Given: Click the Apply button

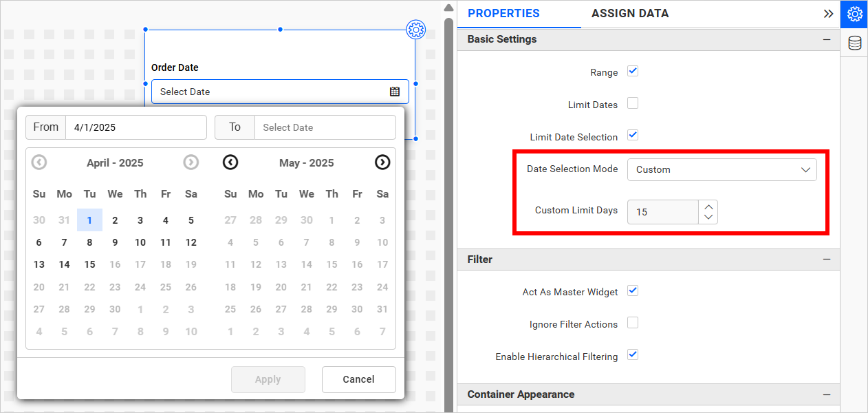Looking at the screenshot, I should [268, 379].
